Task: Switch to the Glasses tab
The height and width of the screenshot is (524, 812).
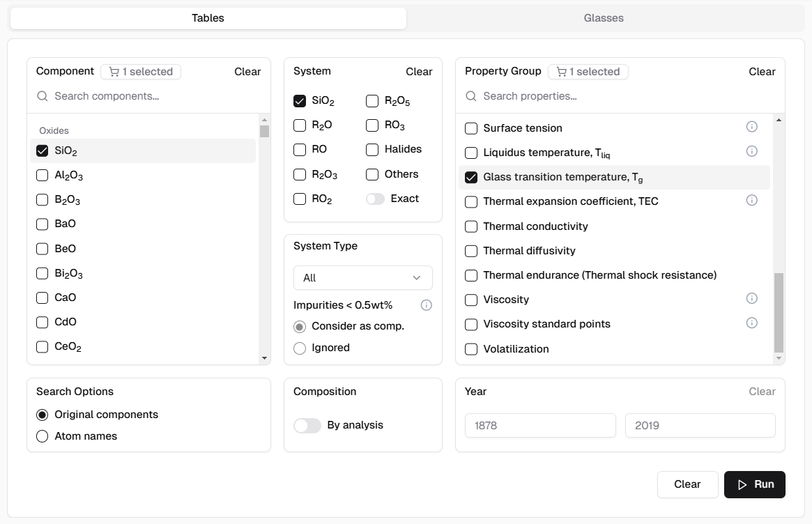Action: [x=604, y=18]
